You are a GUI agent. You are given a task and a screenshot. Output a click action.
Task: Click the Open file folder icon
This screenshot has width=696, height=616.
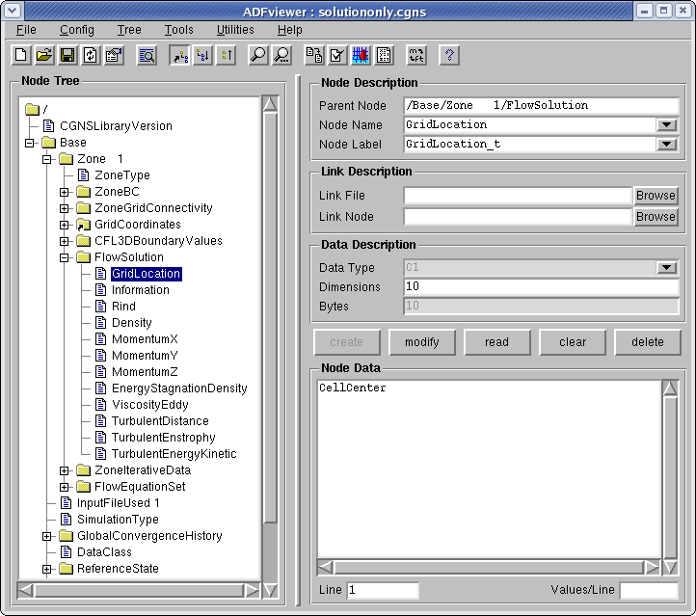tap(44, 55)
